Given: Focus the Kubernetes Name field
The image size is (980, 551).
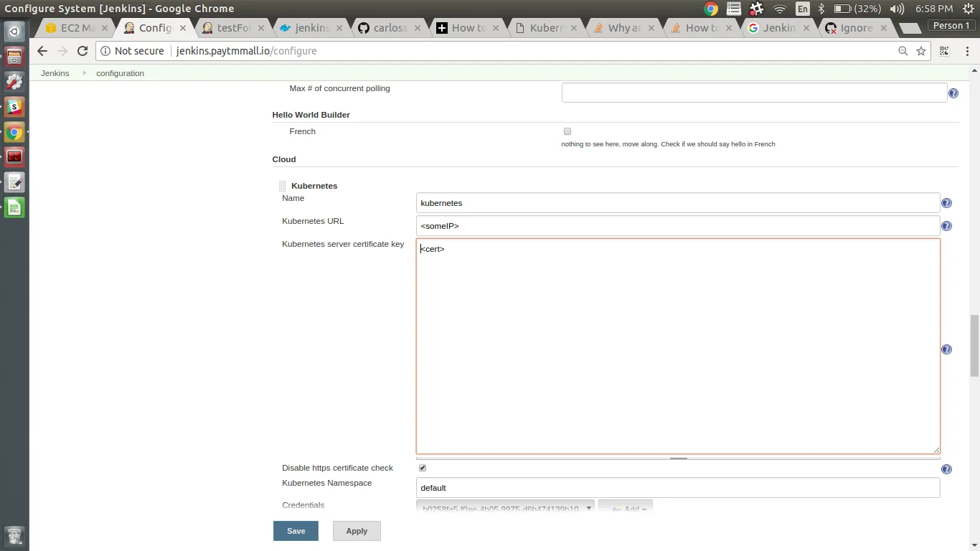Looking at the screenshot, I should click(678, 203).
